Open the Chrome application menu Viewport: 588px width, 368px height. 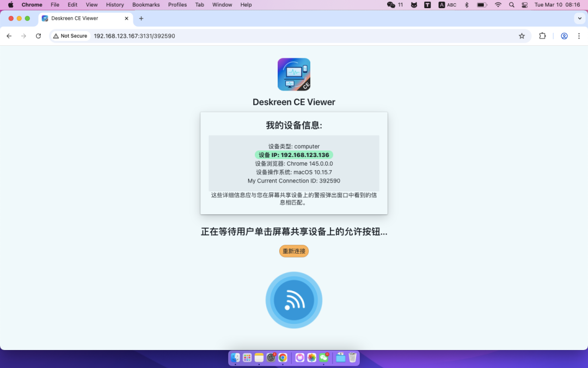[x=32, y=5]
